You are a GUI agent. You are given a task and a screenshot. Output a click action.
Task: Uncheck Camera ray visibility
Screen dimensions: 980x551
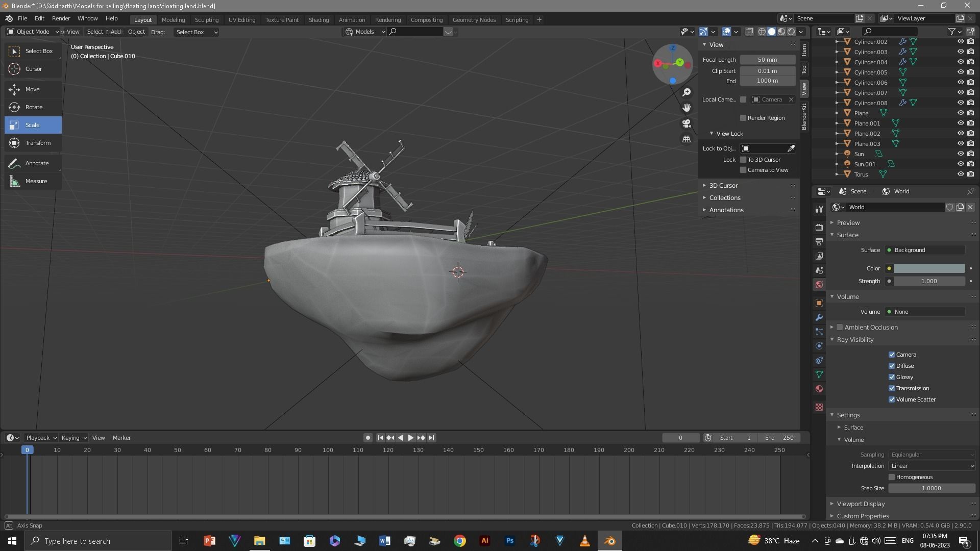click(x=892, y=355)
